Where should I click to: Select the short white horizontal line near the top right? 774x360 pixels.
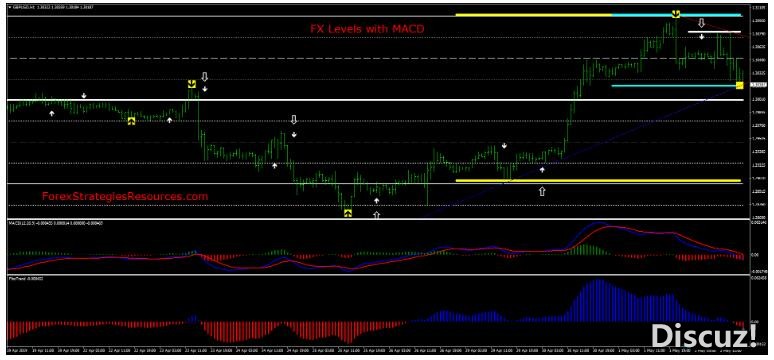pyautogui.click(x=714, y=32)
